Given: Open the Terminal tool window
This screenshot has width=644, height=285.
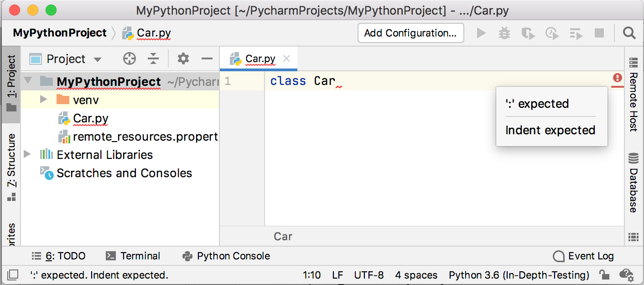Looking at the screenshot, I should (133, 256).
